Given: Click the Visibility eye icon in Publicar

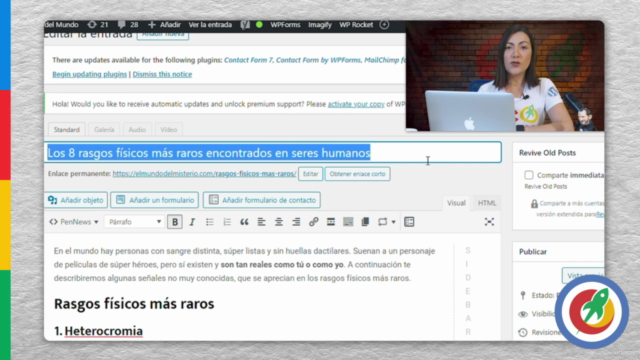Looking at the screenshot, I should click(523, 314).
